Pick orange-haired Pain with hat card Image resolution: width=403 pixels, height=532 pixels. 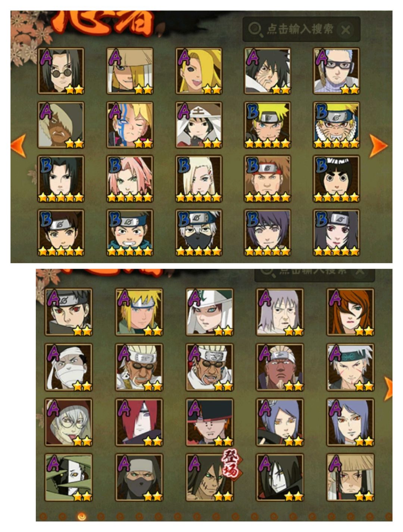click(x=209, y=422)
